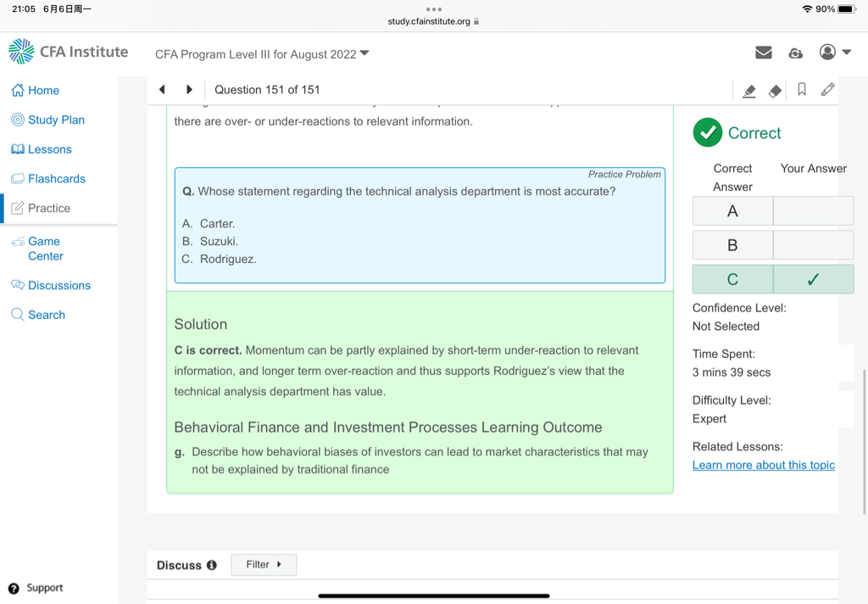Click the battery status indicator
Viewport: 868px width, 604px height.
pos(846,8)
